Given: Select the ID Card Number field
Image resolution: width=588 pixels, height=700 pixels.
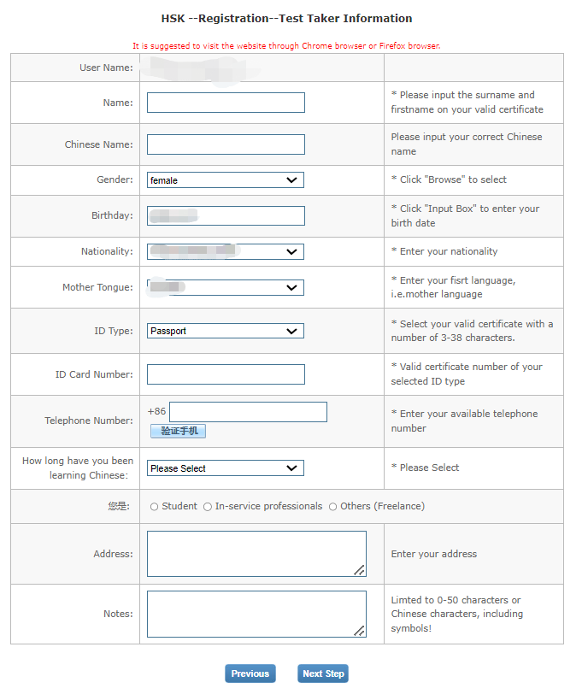Looking at the screenshot, I should pos(226,374).
